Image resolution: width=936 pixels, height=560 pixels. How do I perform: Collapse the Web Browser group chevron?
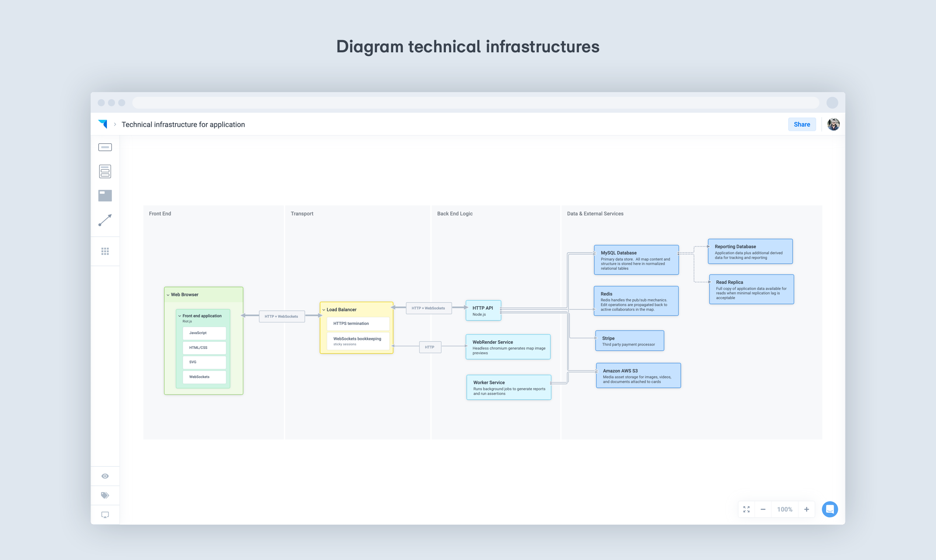168,295
